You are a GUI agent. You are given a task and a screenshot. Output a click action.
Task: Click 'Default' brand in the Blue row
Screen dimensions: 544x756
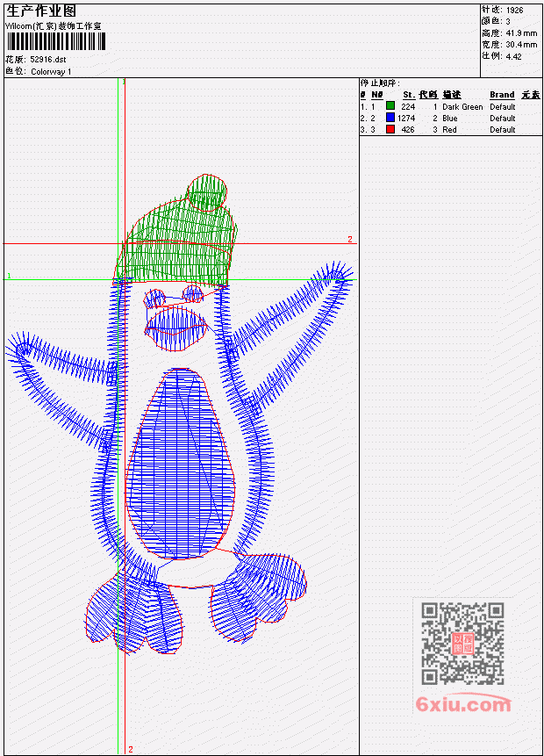click(503, 119)
